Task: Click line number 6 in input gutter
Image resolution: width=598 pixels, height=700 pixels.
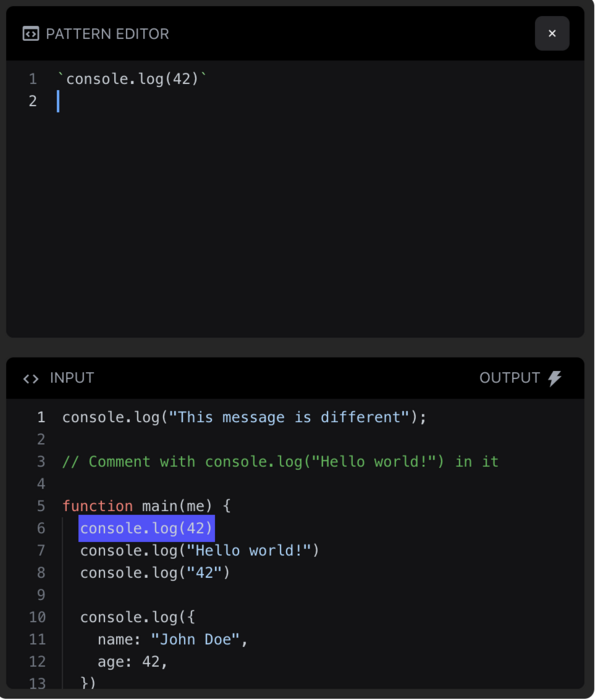Action: 41,528
